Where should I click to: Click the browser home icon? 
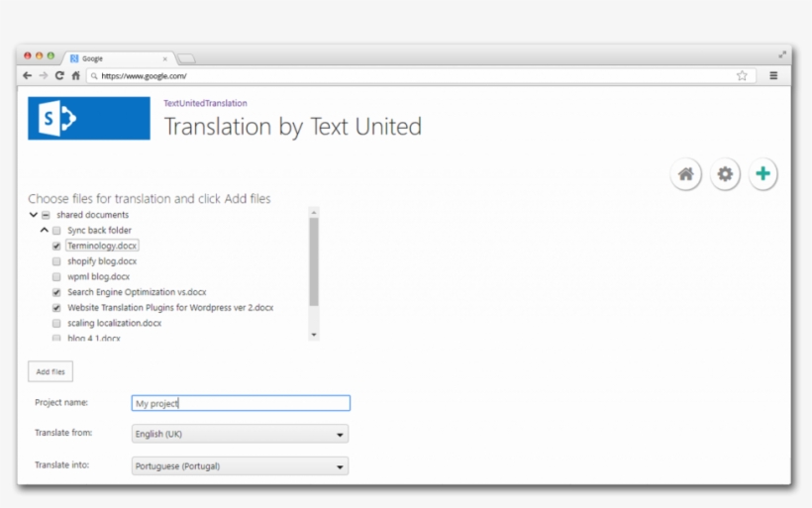coord(76,75)
